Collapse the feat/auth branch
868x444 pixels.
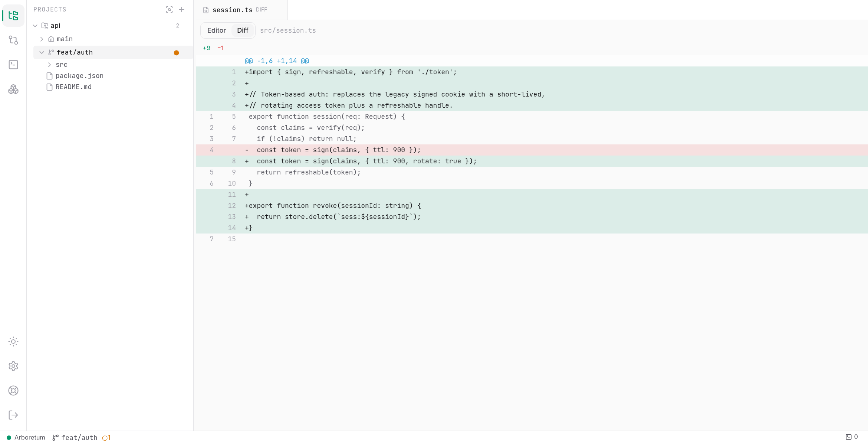click(x=42, y=52)
